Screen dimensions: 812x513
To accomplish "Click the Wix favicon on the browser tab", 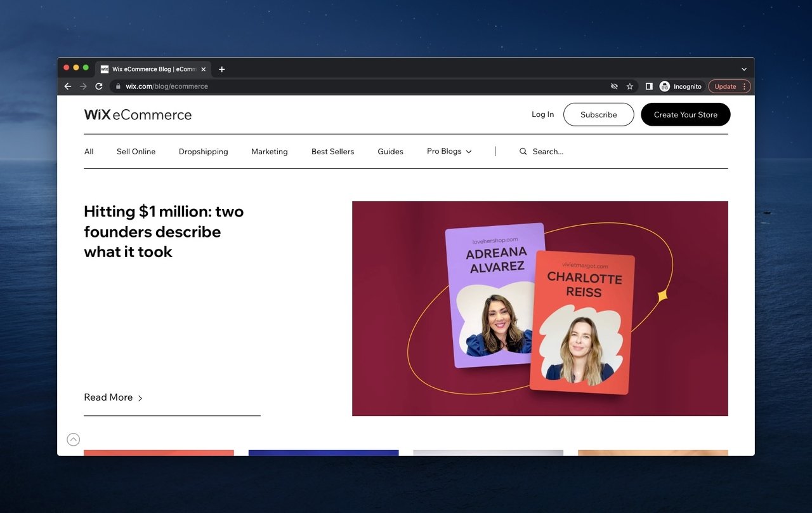I will (x=105, y=69).
